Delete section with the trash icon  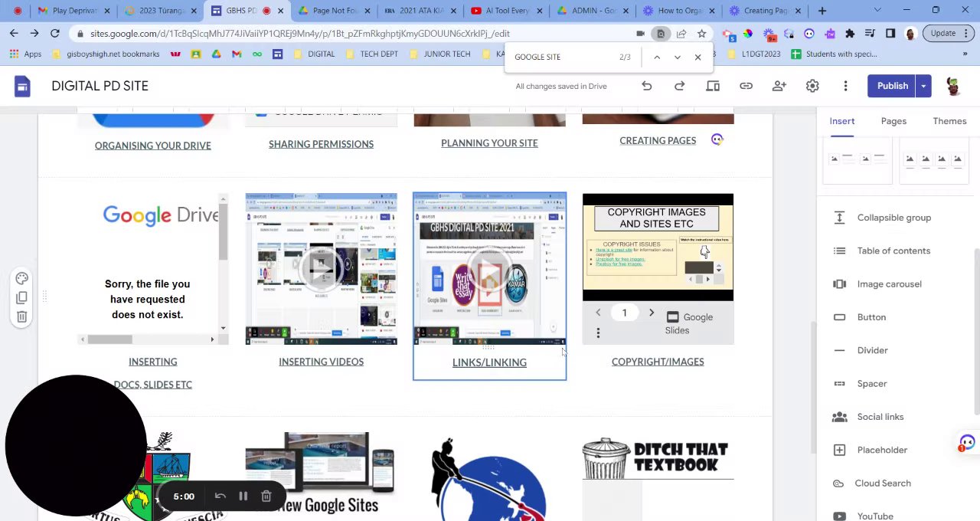point(21,316)
